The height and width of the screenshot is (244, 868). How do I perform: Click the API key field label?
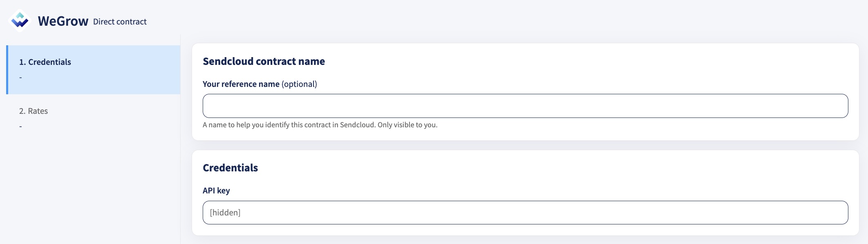(x=216, y=191)
